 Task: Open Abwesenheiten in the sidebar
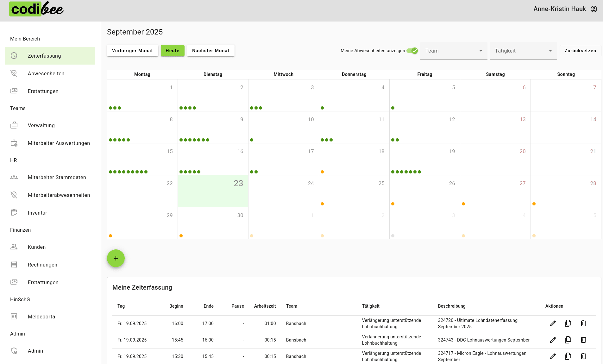(46, 73)
